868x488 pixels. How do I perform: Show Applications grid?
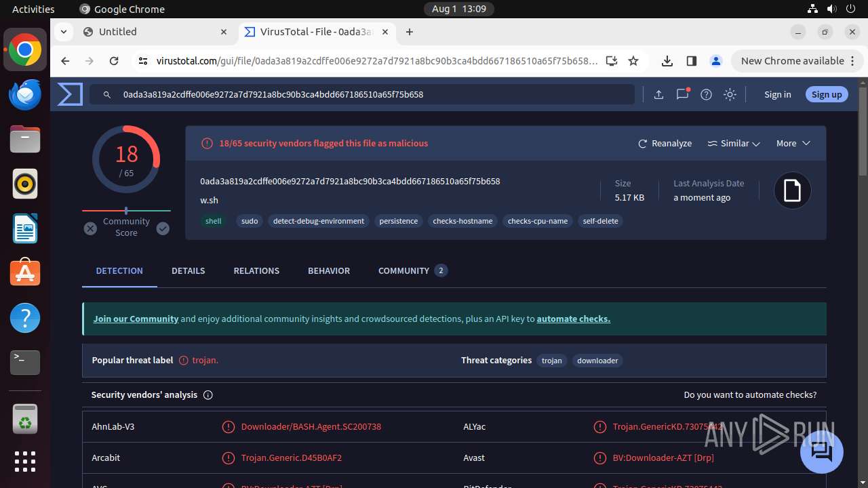click(25, 462)
